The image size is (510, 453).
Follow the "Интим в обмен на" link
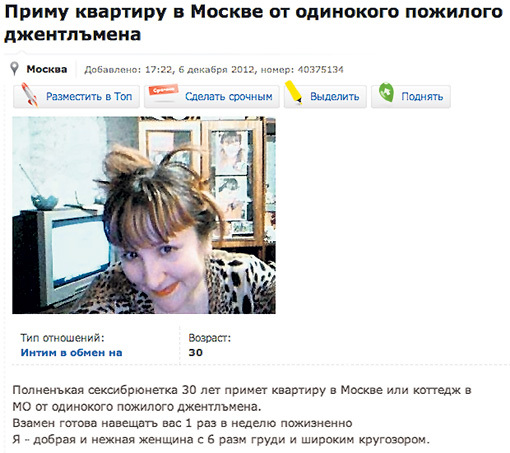click(71, 353)
